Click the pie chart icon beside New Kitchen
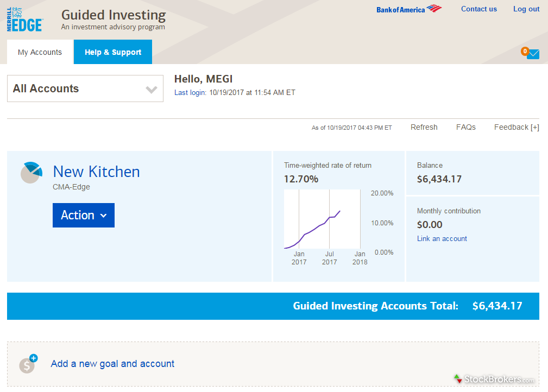548x392 pixels. (x=31, y=172)
